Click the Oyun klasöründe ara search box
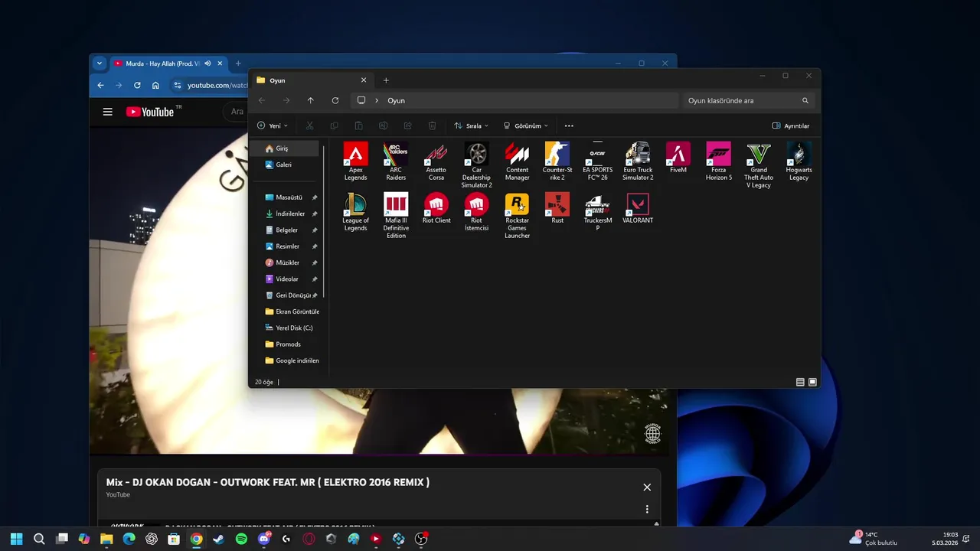The height and width of the screenshot is (551, 980). pyautogui.click(x=747, y=100)
